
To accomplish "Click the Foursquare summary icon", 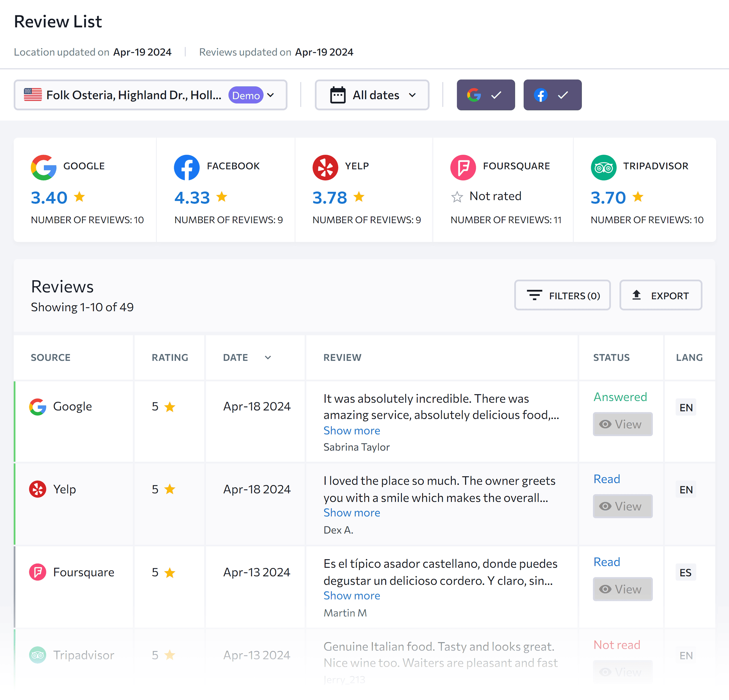I will point(463,167).
